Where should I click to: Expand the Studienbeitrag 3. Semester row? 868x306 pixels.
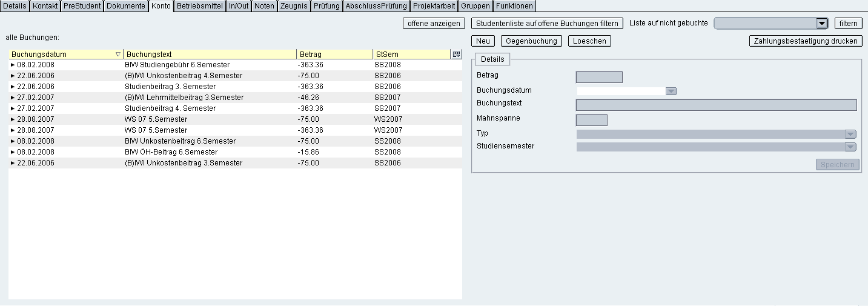[x=13, y=87]
